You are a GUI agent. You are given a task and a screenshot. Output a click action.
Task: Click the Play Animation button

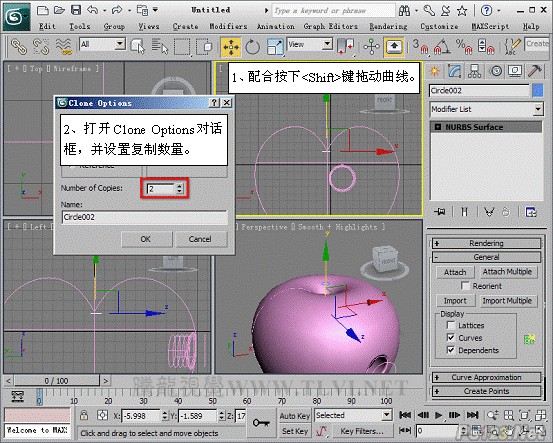coord(438,415)
